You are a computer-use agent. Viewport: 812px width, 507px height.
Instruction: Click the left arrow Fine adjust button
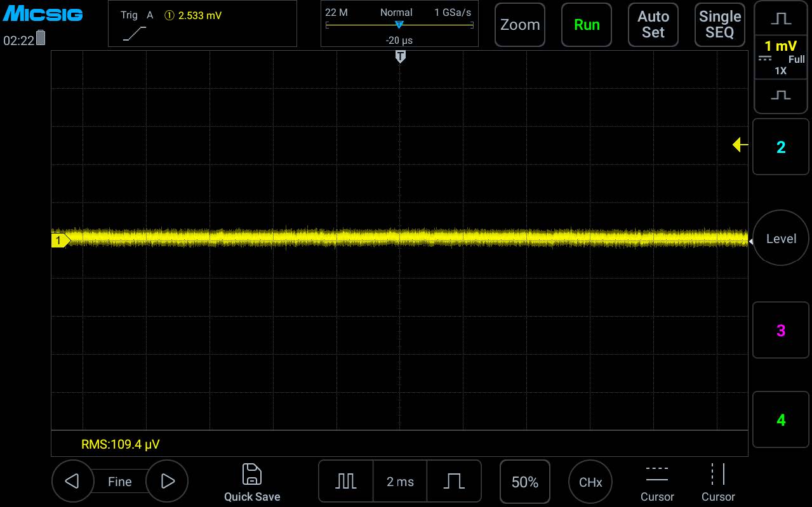[72, 482]
